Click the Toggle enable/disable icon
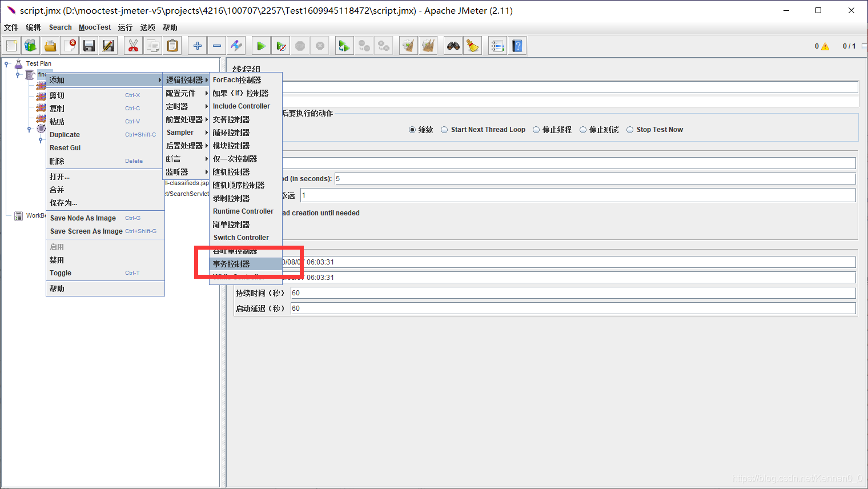The image size is (868, 489). click(x=236, y=46)
